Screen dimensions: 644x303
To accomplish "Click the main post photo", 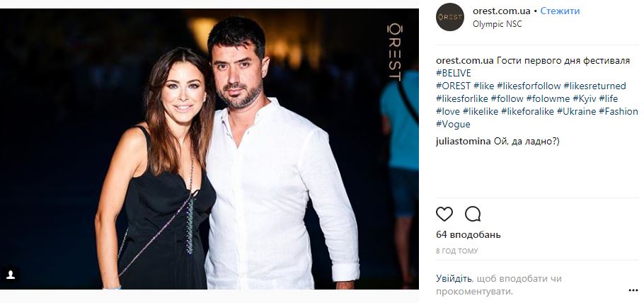I will click(x=209, y=149).
